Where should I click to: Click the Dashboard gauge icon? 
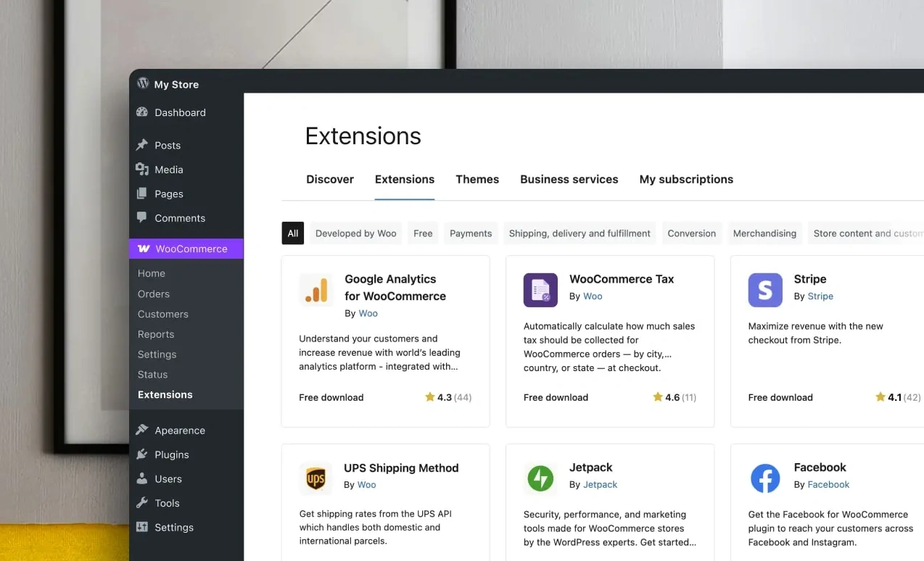(x=142, y=112)
